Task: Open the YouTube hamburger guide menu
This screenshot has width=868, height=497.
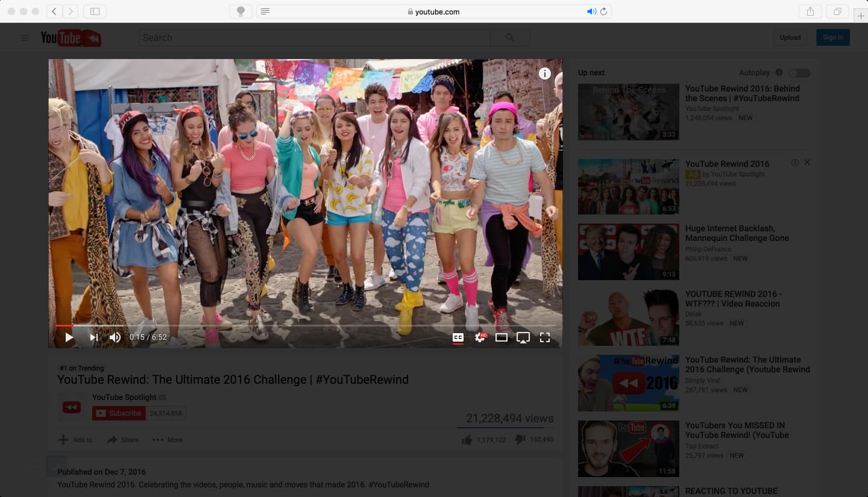Action: click(25, 38)
